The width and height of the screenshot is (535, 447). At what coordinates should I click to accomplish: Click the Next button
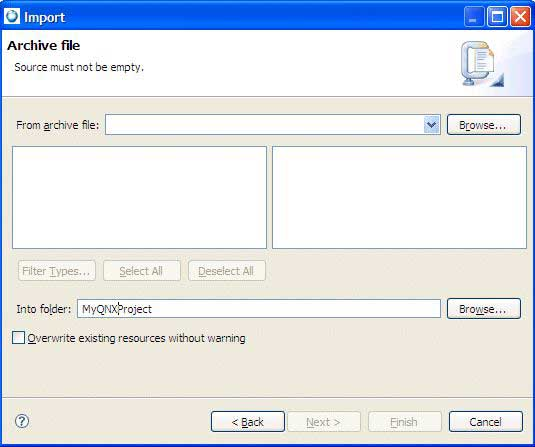324,422
